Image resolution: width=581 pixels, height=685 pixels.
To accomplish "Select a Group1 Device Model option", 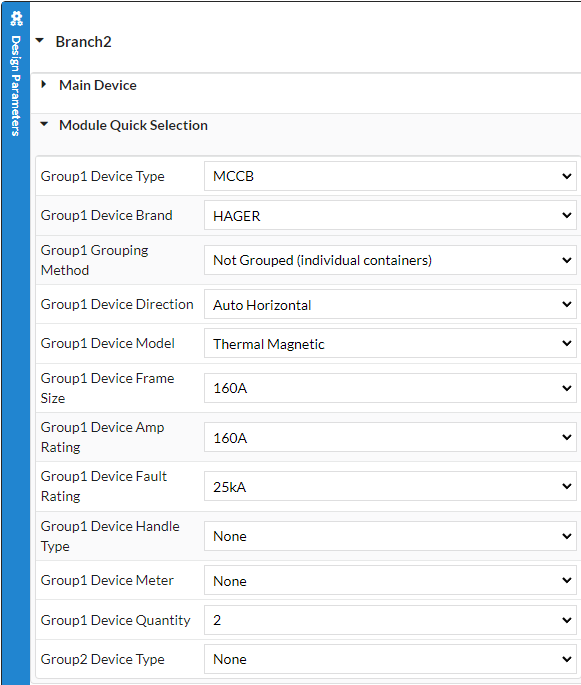I will click(390, 343).
